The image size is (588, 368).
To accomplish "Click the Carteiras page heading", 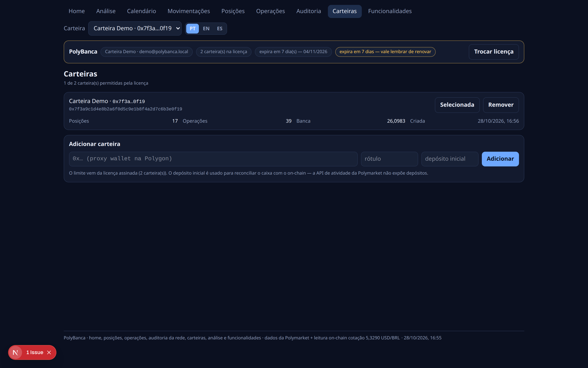I will 80,74.
